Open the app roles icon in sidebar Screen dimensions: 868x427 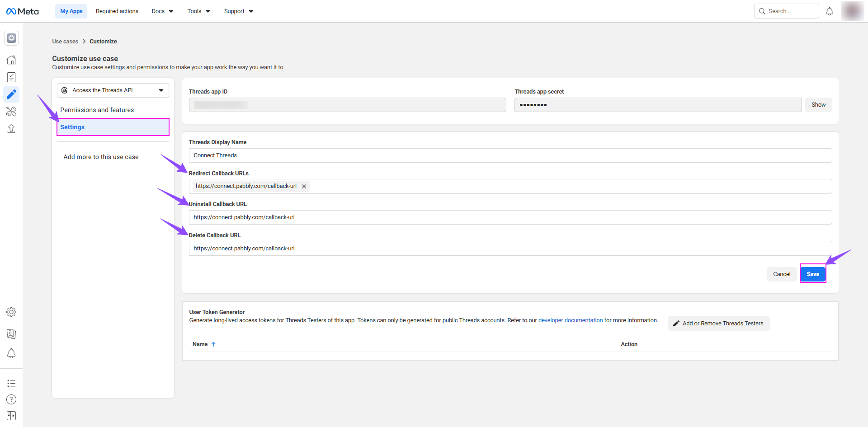(x=11, y=334)
